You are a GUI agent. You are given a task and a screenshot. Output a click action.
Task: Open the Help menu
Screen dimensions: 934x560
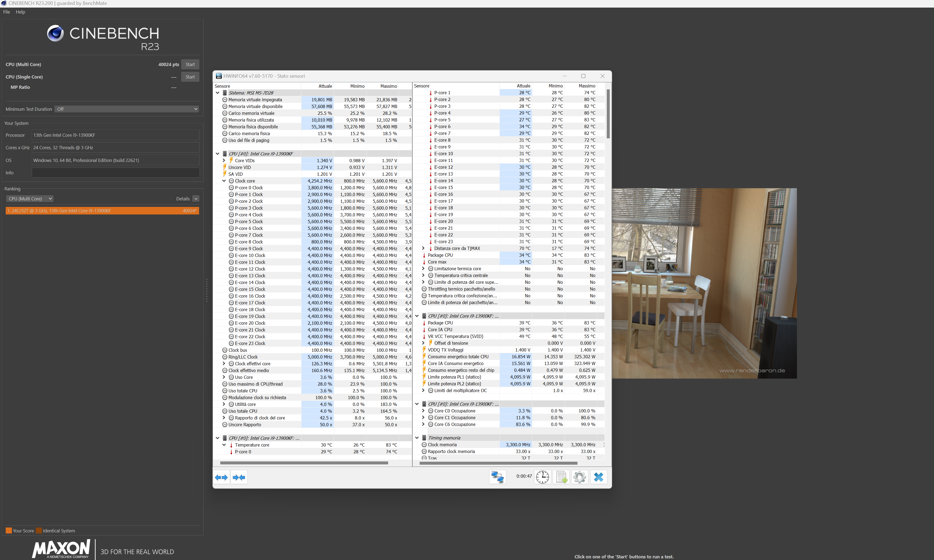(20, 12)
